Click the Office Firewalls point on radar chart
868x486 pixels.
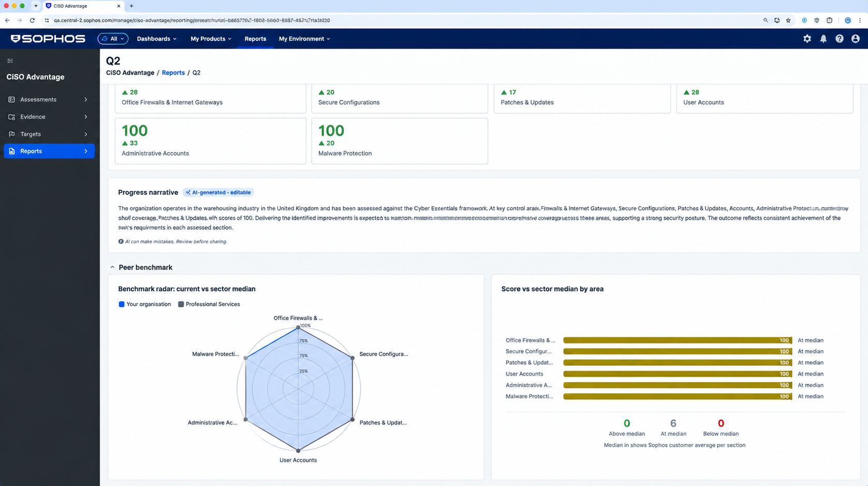[x=298, y=327]
